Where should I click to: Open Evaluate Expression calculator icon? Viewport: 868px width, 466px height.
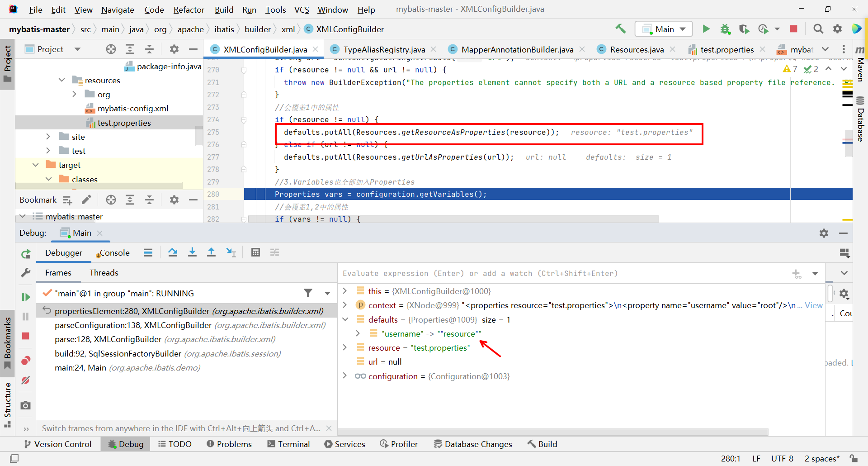255,252
